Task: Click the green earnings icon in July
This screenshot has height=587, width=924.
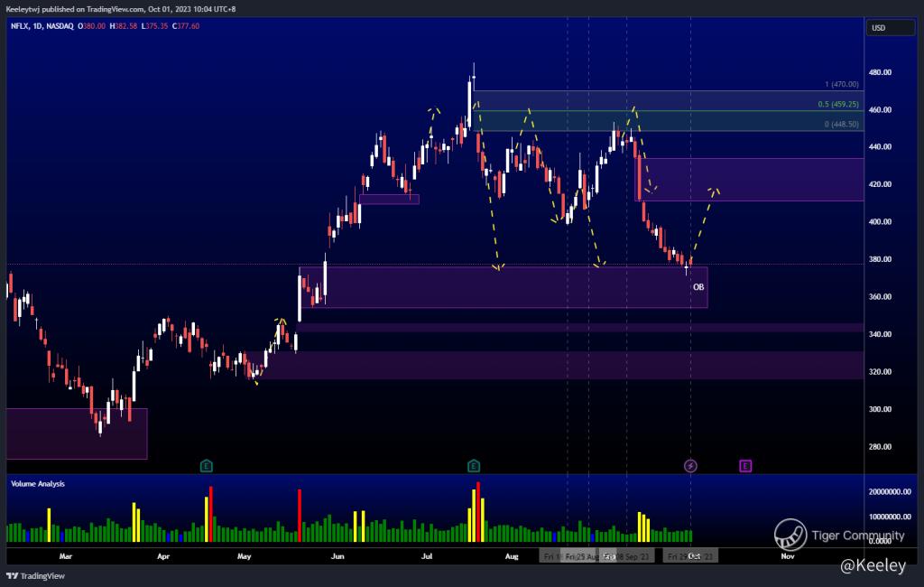Action: [x=474, y=466]
